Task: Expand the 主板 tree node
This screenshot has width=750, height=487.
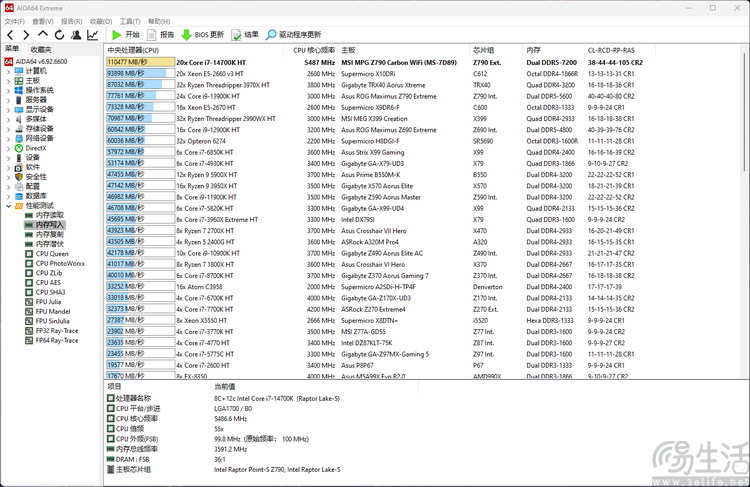Action: tap(8, 81)
